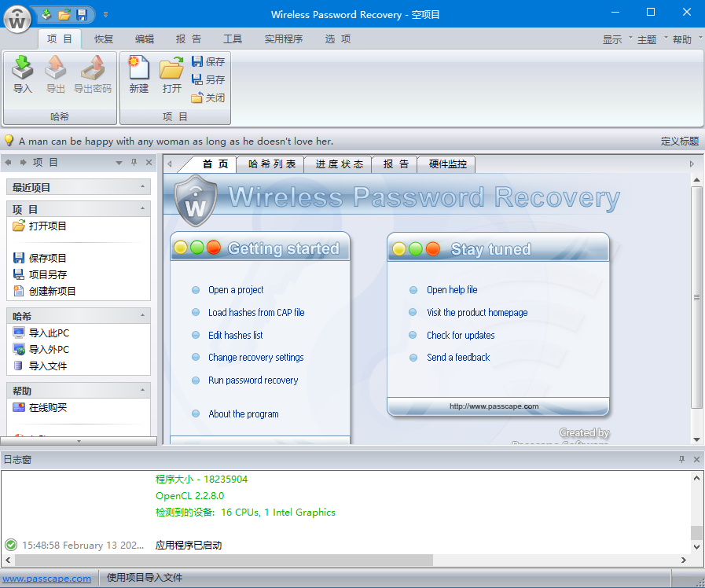Click 'Change recovery settings' link
Screen dimensions: 705x588
[256, 358]
